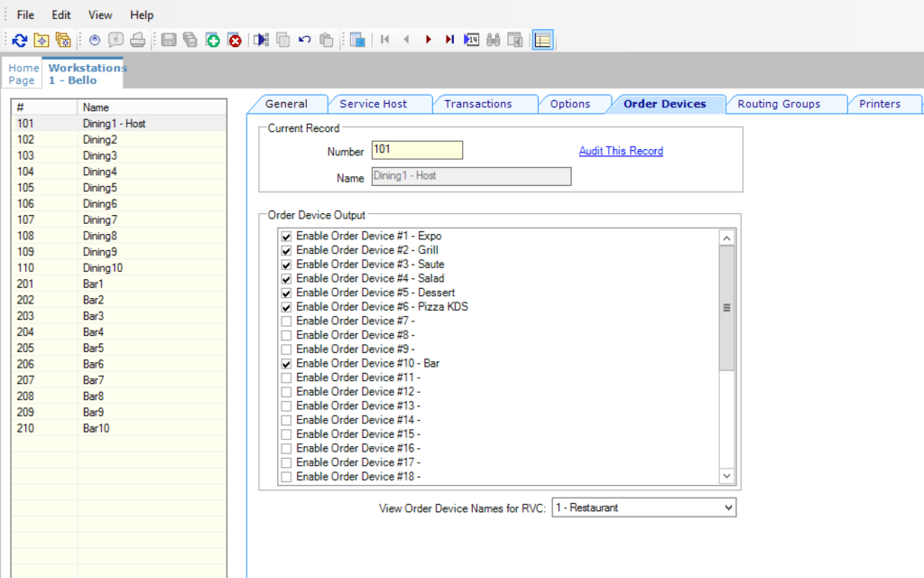The width and height of the screenshot is (924, 578).
Task: Click the Name field showing Dining1 - Host
Action: click(x=471, y=176)
